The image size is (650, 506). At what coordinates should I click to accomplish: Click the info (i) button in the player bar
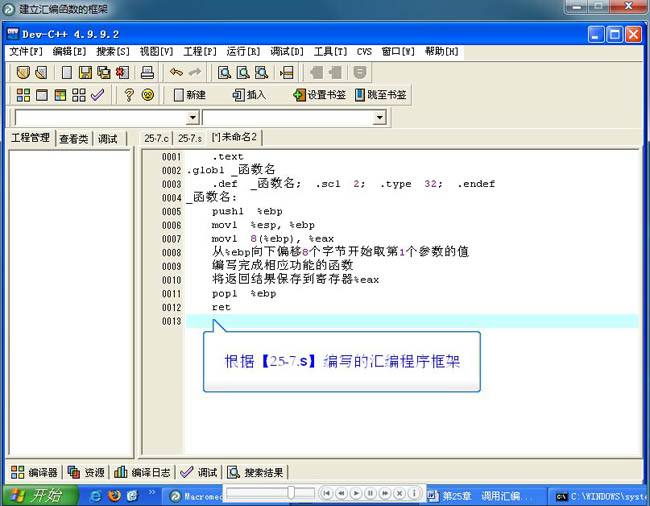click(414, 493)
